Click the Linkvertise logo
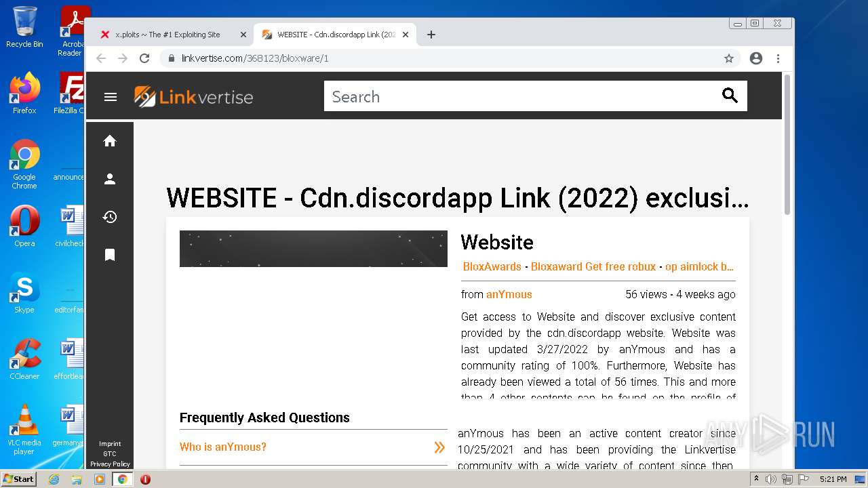The width and height of the screenshot is (868, 488). coord(193,97)
